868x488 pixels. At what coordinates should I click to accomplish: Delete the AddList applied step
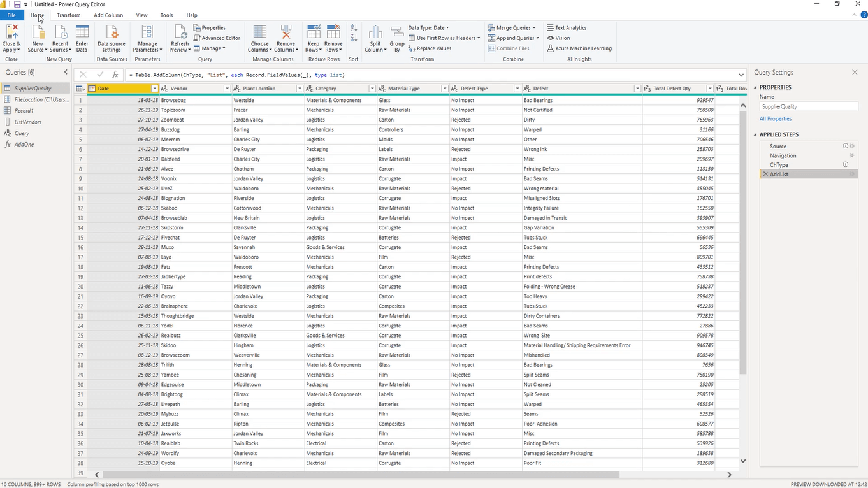(765, 175)
